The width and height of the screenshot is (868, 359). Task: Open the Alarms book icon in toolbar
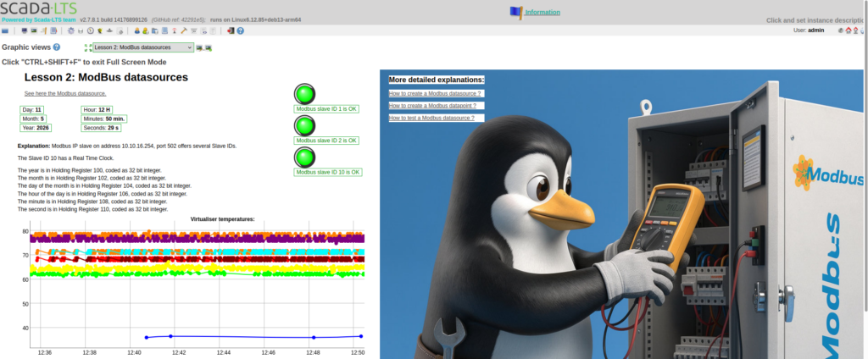[x=53, y=31]
